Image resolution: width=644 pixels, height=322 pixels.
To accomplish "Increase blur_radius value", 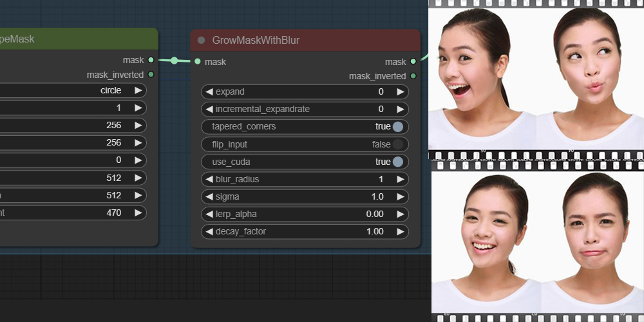I will pos(401,179).
